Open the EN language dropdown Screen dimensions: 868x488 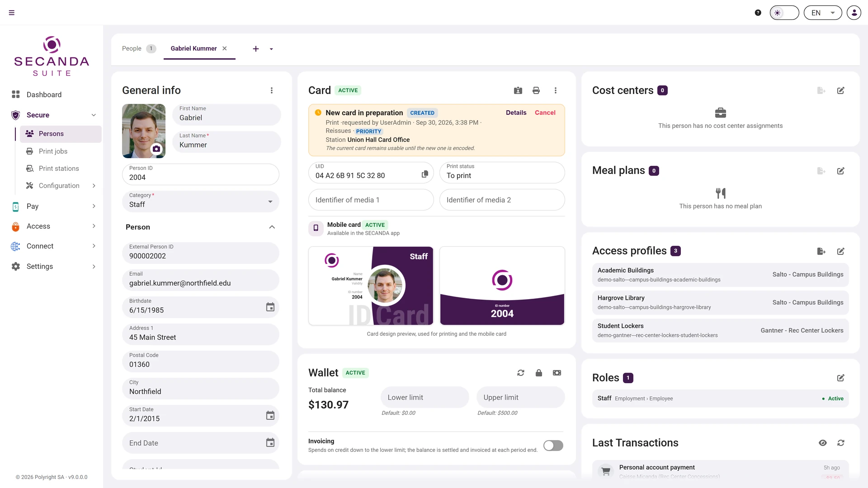[x=823, y=13]
